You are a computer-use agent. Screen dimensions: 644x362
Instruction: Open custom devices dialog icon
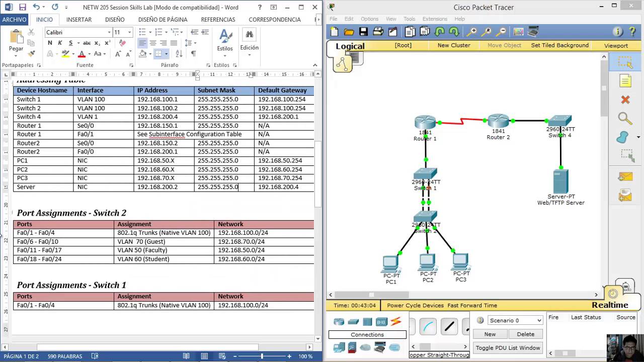point(533,32)
